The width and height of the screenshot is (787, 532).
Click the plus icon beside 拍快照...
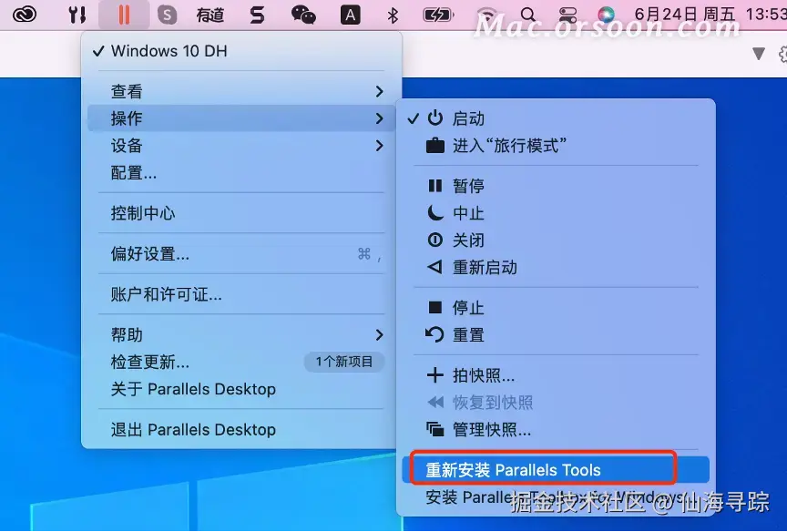(x=435, y=375)
